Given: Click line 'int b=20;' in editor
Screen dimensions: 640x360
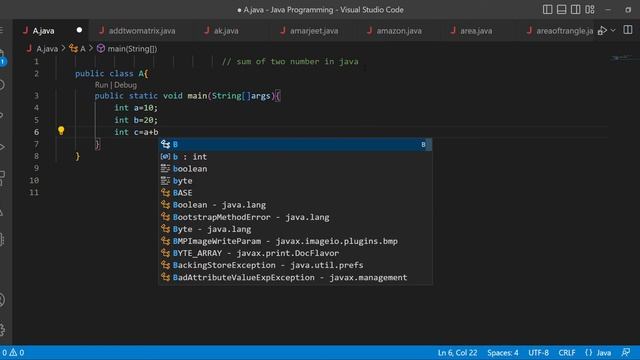Looking at the screenshot, I should pyautogui.click(x=136, y=120).
